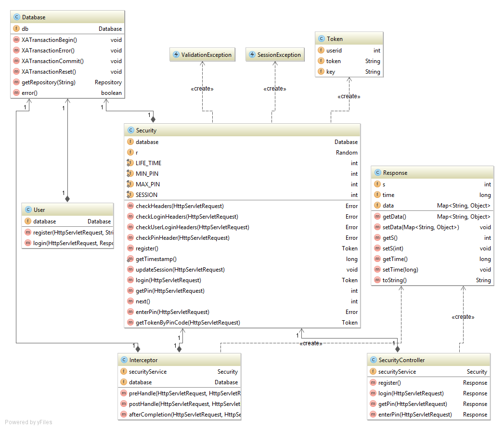The height and width of the screenshot is (430, 504).
Task: Click the SecurityController class icon
Action: click(x=373, y=360)
